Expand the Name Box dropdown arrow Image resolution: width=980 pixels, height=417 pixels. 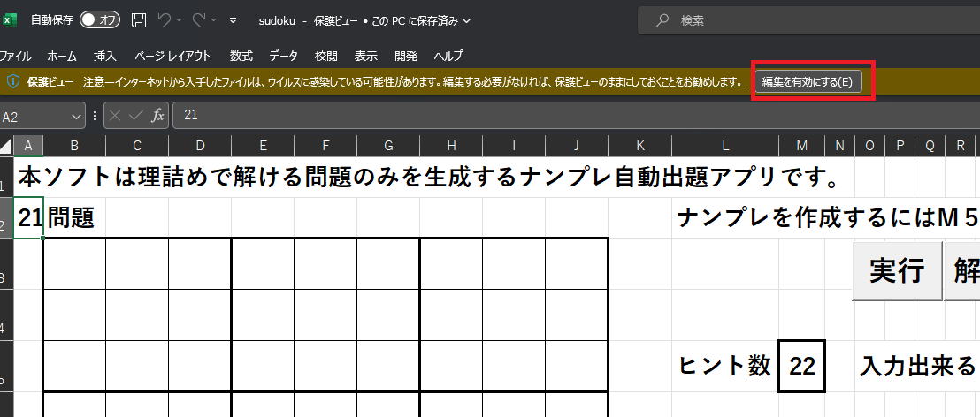point(75,116)
